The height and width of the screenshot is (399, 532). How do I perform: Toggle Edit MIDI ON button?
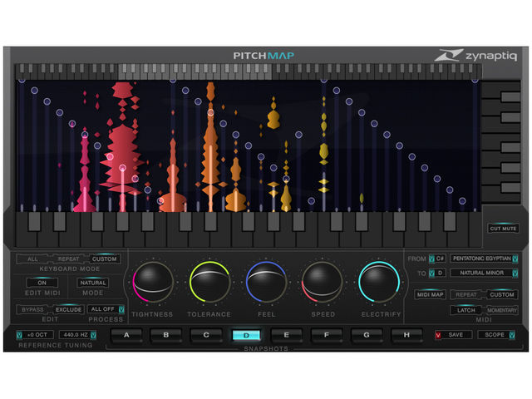coord(42,283)
